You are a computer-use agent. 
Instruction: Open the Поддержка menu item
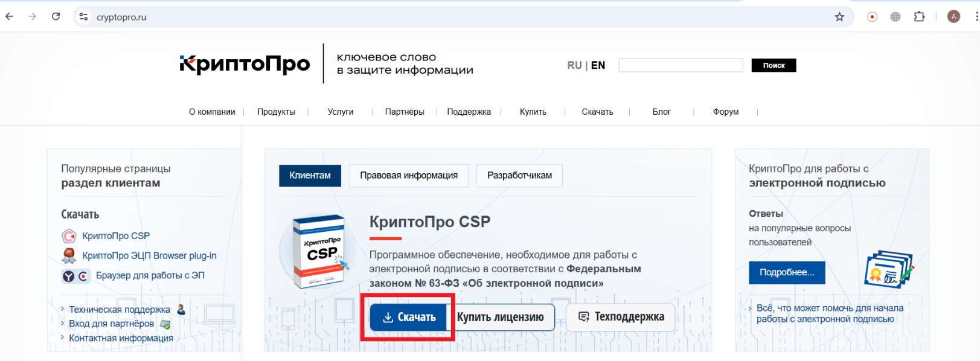[469, 112]
